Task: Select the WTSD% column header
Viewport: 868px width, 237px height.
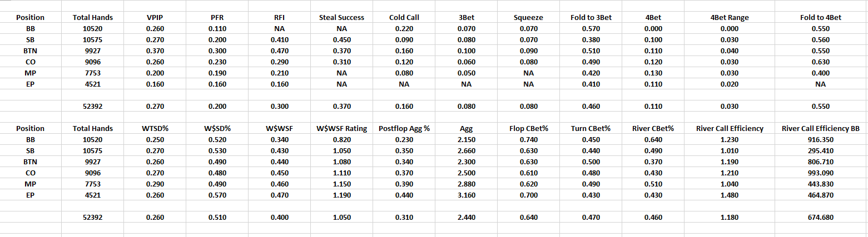Action: click(155, 128)
